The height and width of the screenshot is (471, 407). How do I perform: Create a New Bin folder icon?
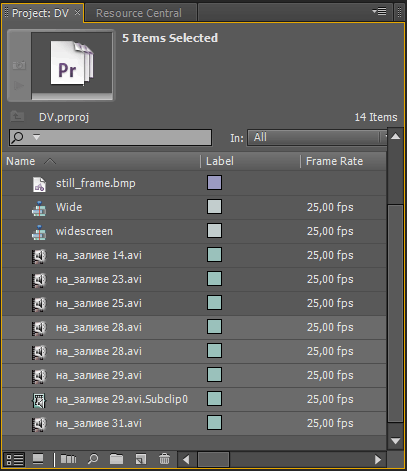click(x=116, y=459)
